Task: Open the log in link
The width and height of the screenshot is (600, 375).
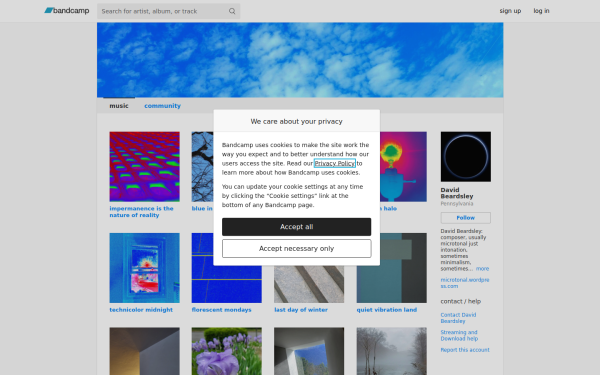Action: pos(541,11)
